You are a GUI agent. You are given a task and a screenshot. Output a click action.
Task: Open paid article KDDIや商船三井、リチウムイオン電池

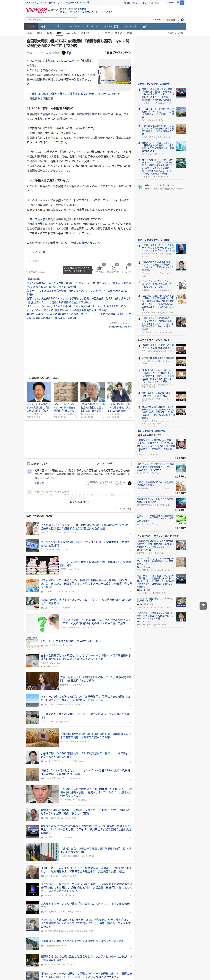click(156, 467)
